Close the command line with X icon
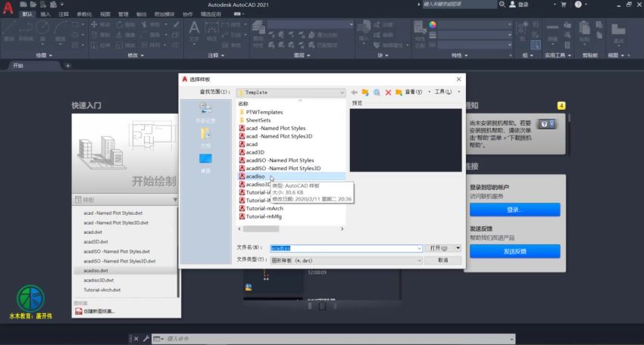 [x=136, y=338]
